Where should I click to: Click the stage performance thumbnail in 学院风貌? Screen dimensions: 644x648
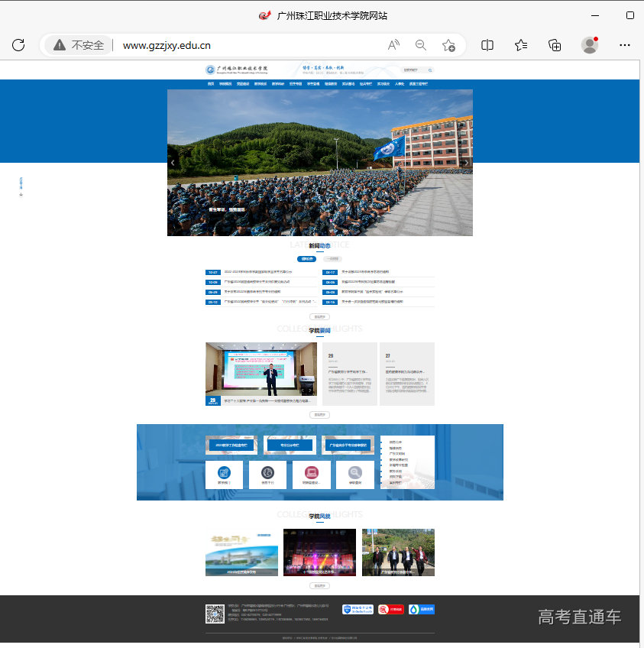(x=319, y=552)
